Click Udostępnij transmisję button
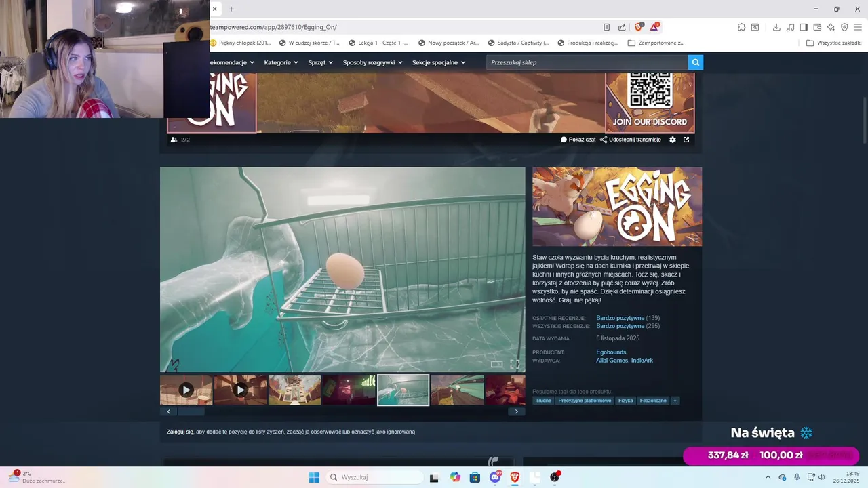 pos(630,140)
